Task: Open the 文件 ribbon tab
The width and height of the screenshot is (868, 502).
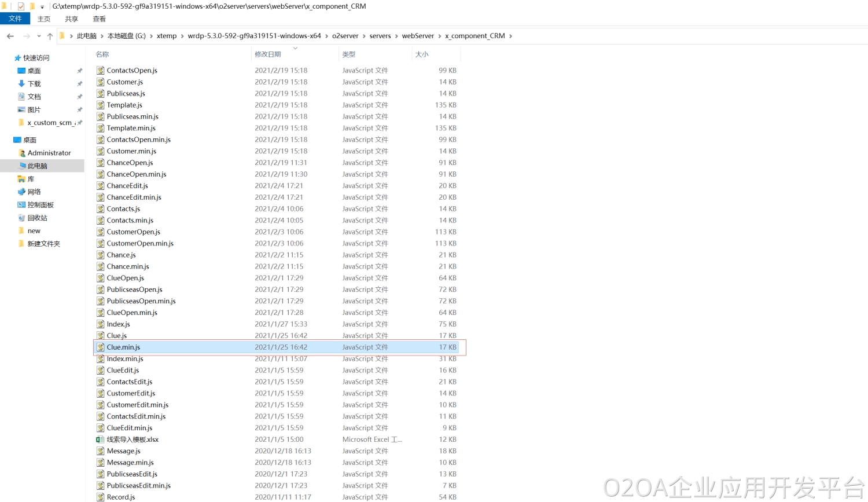Action: [x=15, y=19]
